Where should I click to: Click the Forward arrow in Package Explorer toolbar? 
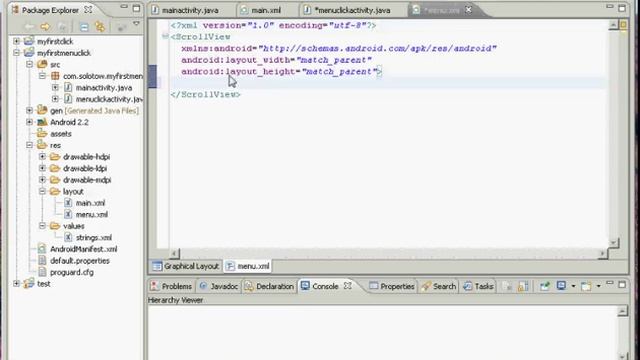tap(45, 27)
